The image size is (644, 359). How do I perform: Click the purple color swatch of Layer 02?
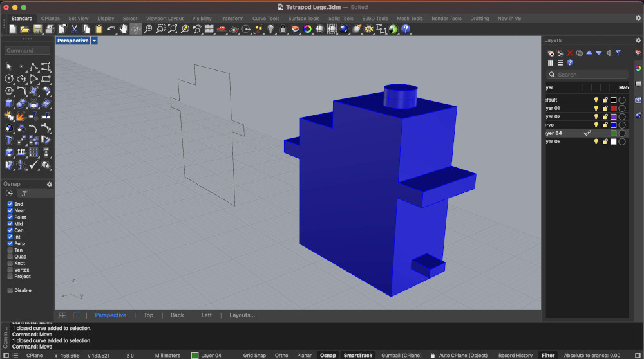[x=613, y=116]
